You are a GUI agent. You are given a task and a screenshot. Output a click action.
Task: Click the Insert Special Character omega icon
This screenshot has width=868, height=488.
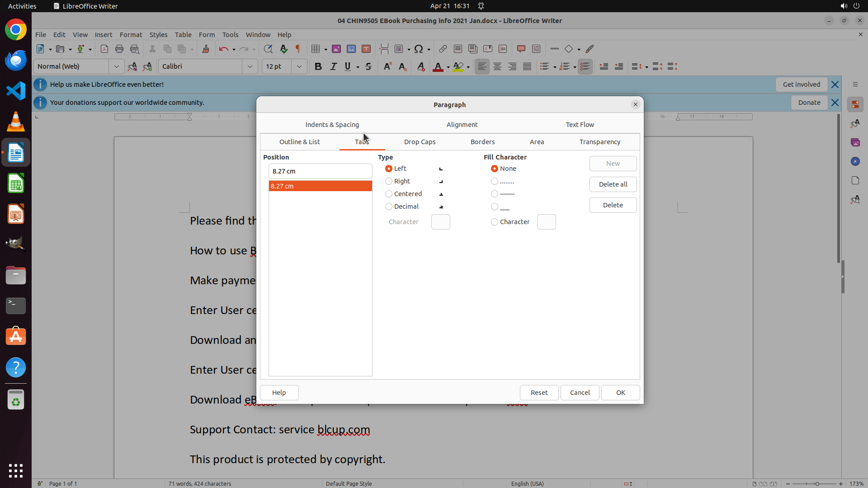[x=419, y=49]
